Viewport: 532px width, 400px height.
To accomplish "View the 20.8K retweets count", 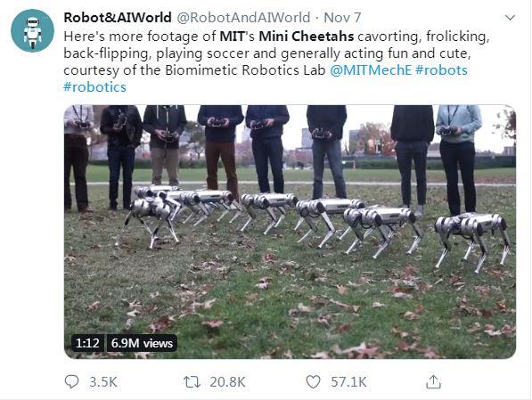I will [x=227, y=382].
